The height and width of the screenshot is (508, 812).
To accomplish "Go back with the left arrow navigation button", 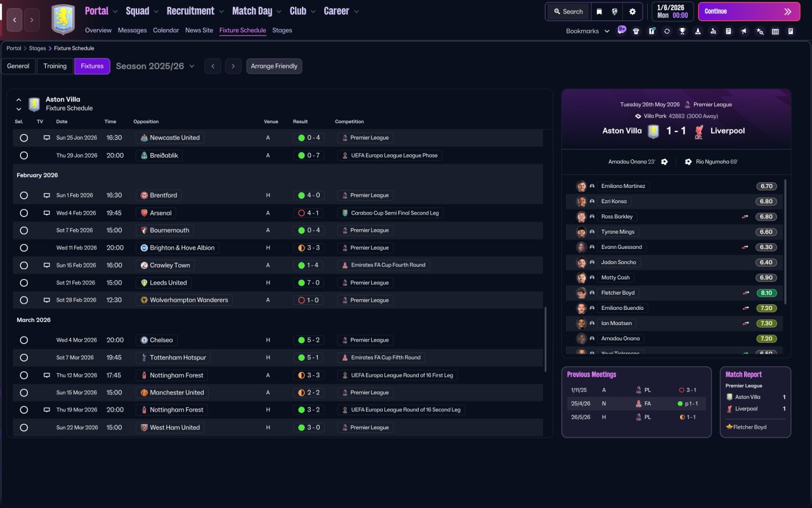I will pos(15,20).
